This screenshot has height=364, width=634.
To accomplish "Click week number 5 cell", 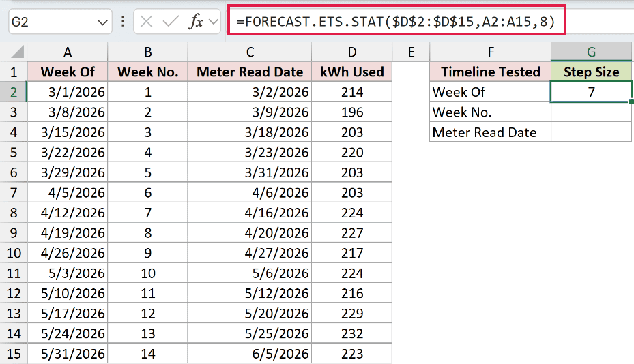I will [148, 172].
